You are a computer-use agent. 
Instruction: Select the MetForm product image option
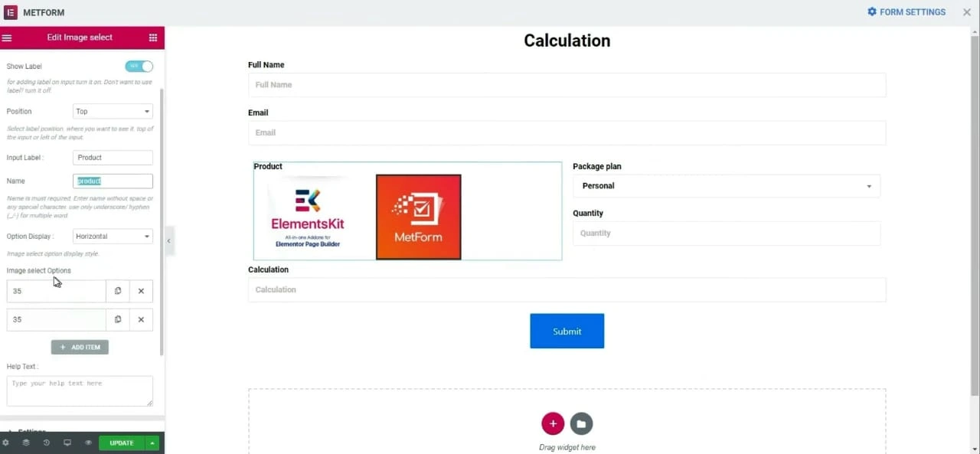point(419,217)
